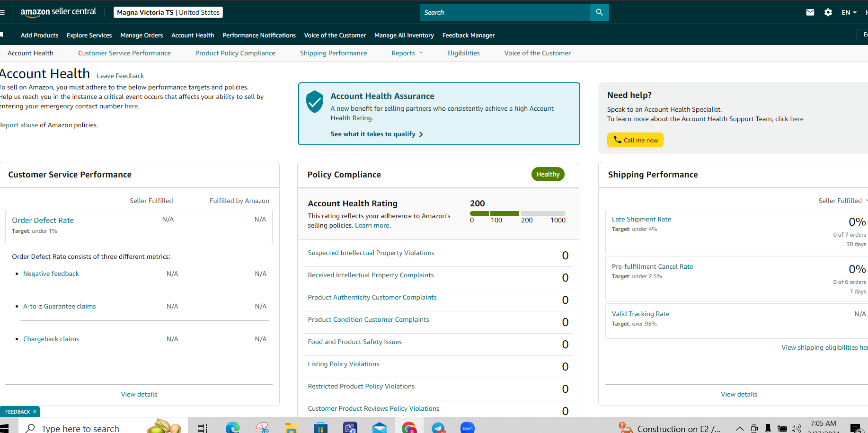This screenshot has height=433, width=868.
Task: Switch to Chrome in the taskbar
Action: [x=409, y=428]
